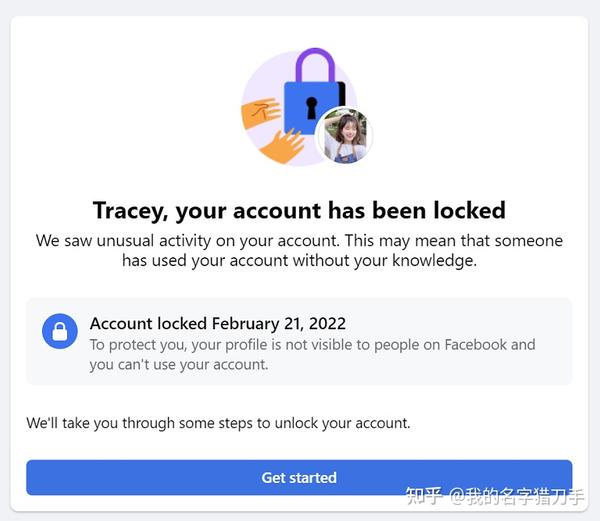Click the black keyhole on the padlock
This screenshot has width=600, height=521.
311,108
